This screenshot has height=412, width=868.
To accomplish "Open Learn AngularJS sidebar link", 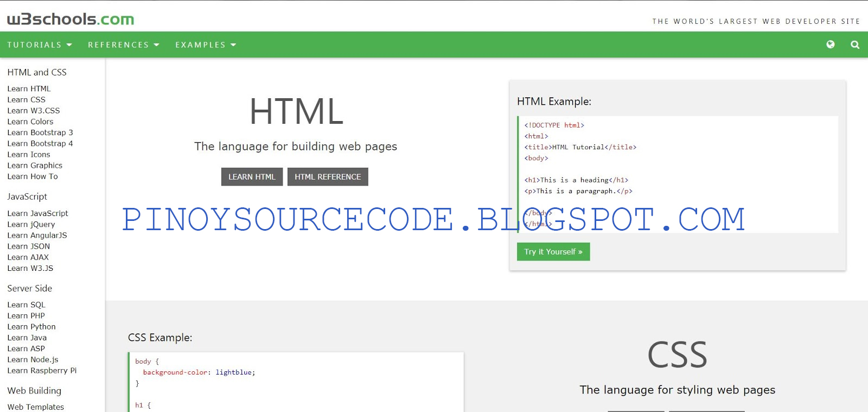I will [x=37, y=235].
